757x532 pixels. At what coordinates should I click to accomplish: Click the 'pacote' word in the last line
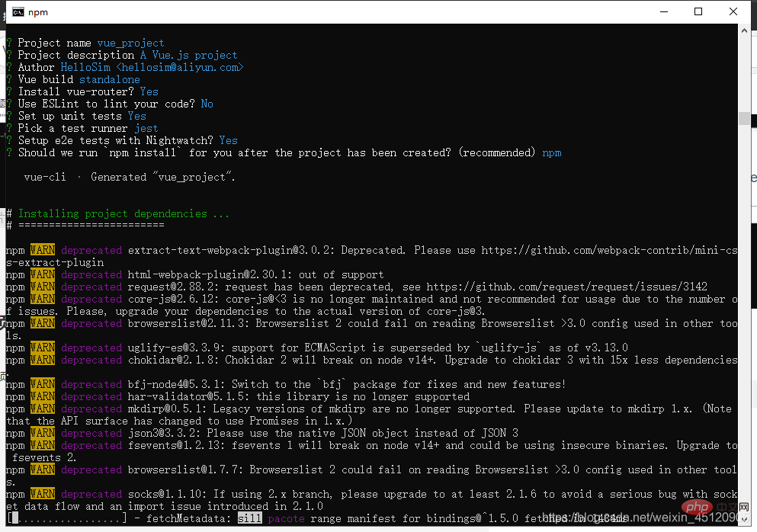[x=287, y=518]
